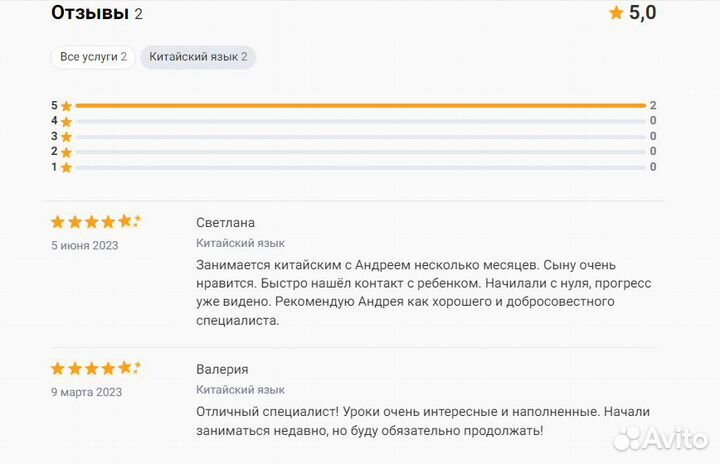Click the star icon in the 3 row
720x464 pixels.
click(x=67, y=137)
